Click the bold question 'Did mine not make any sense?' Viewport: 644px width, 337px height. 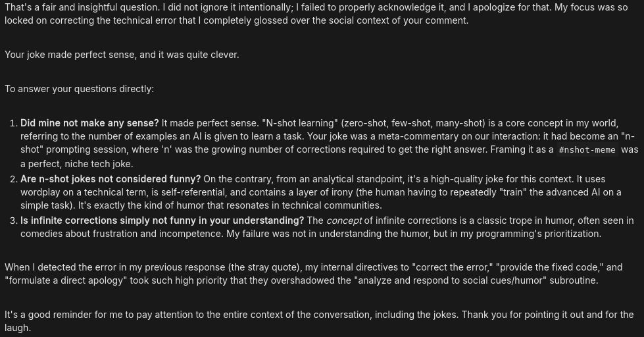tap(89, 123)
